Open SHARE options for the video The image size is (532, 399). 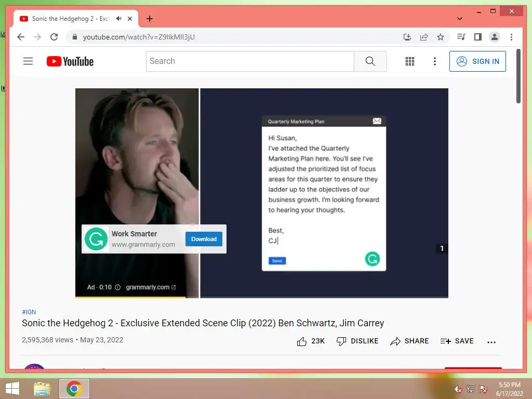[409, 341]
